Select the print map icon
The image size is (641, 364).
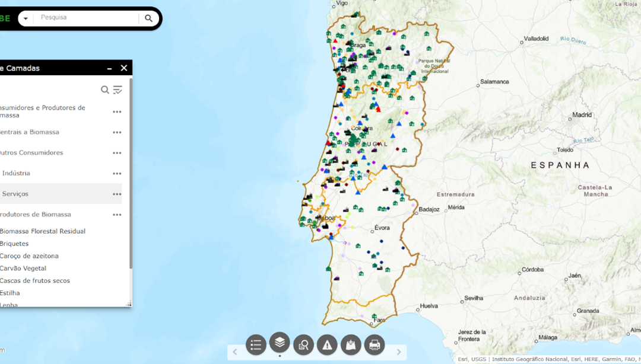coord(375,344)
